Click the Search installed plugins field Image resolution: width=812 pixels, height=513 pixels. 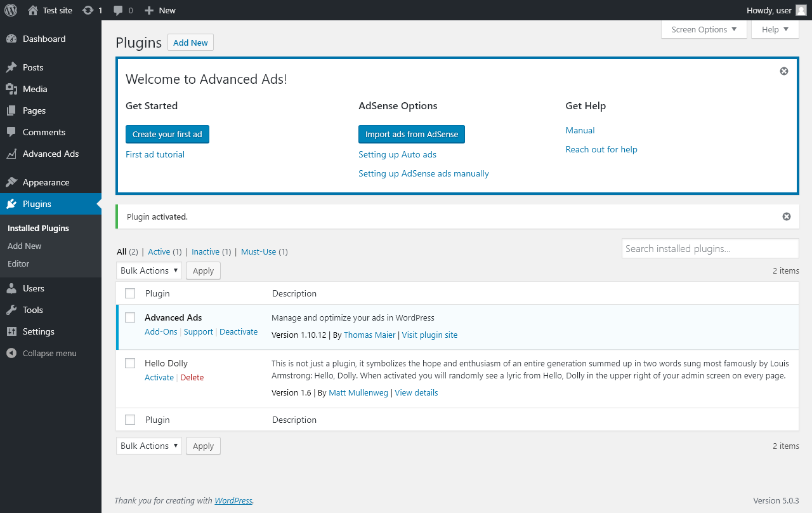[x=710, y=248]
